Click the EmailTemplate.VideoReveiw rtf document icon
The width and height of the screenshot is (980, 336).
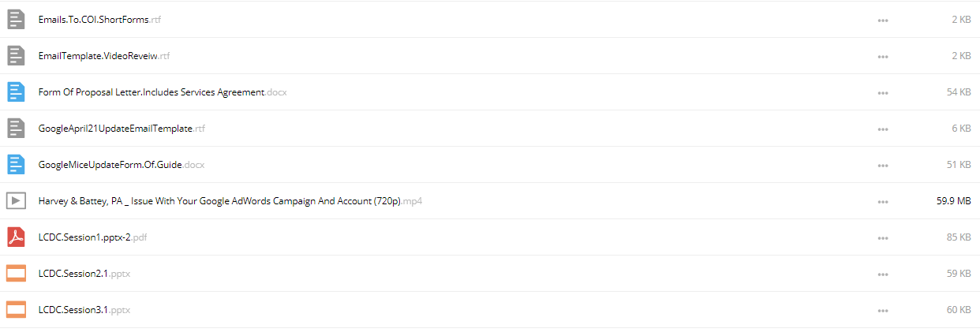pyautogui.click(x=16, y=56)
